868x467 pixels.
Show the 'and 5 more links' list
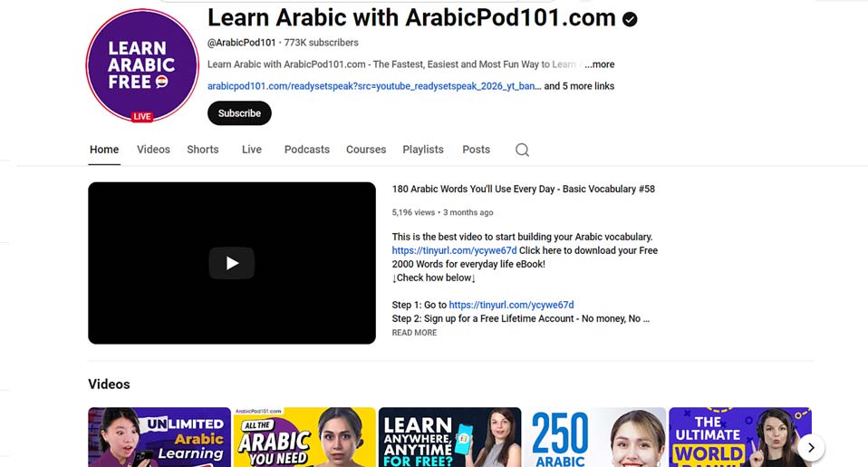click(579, 86)
